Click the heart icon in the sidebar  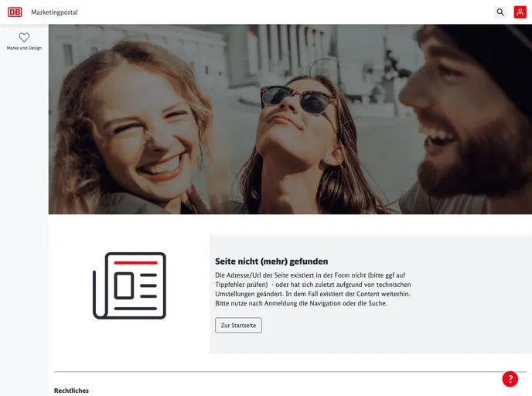click(x=24, y=37)
